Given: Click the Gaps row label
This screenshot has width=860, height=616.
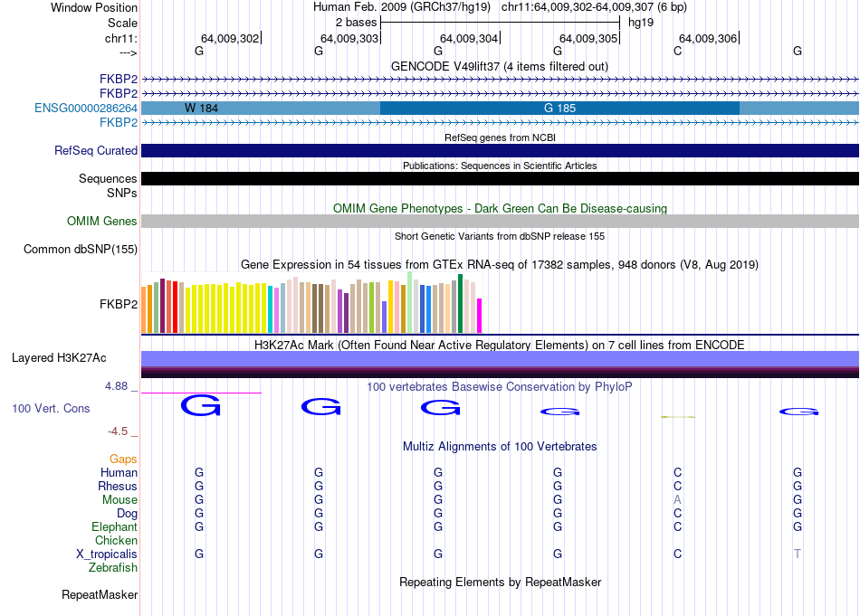Looking at the screenshot, I should 123,459.
